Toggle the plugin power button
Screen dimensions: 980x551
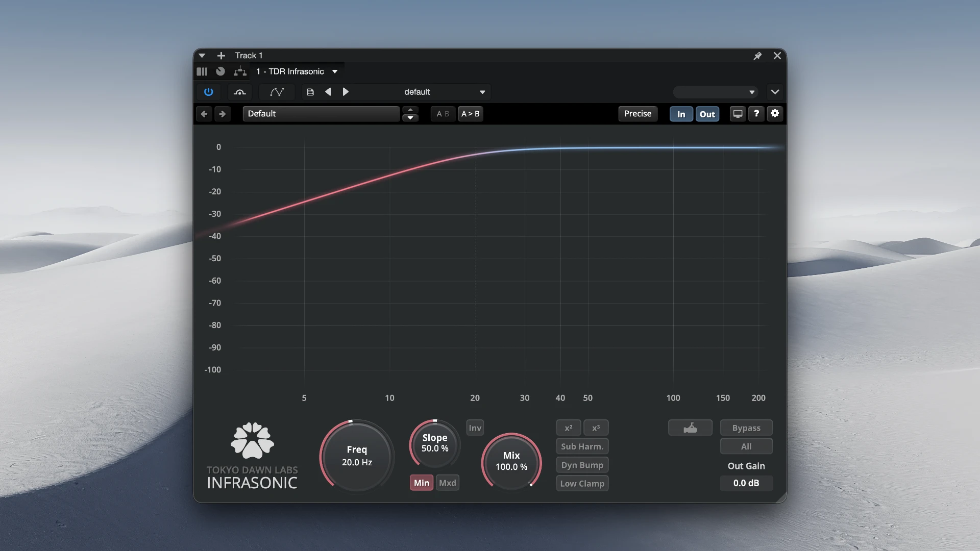tap(208, 92)
